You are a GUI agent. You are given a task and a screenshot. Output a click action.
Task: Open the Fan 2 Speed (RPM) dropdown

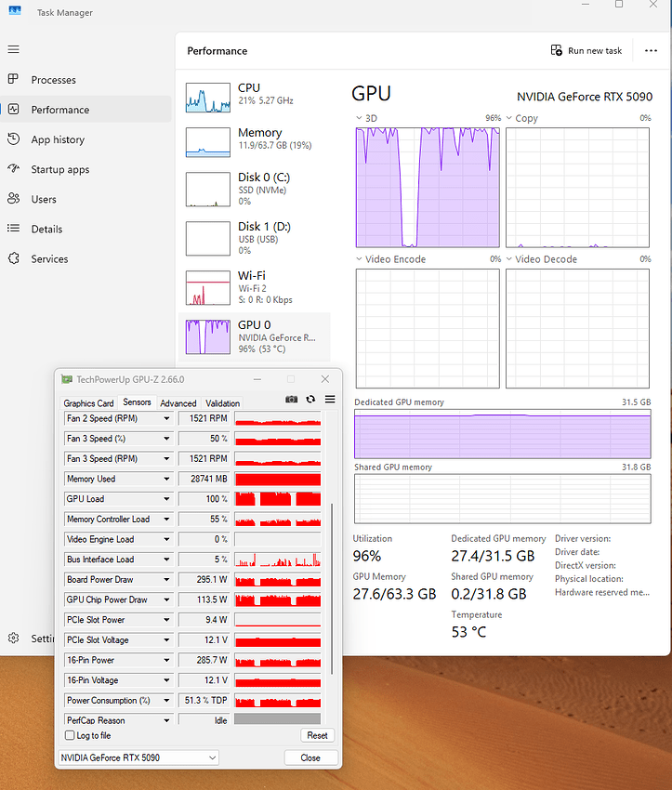pyautogui.click(x=166, y=418)
